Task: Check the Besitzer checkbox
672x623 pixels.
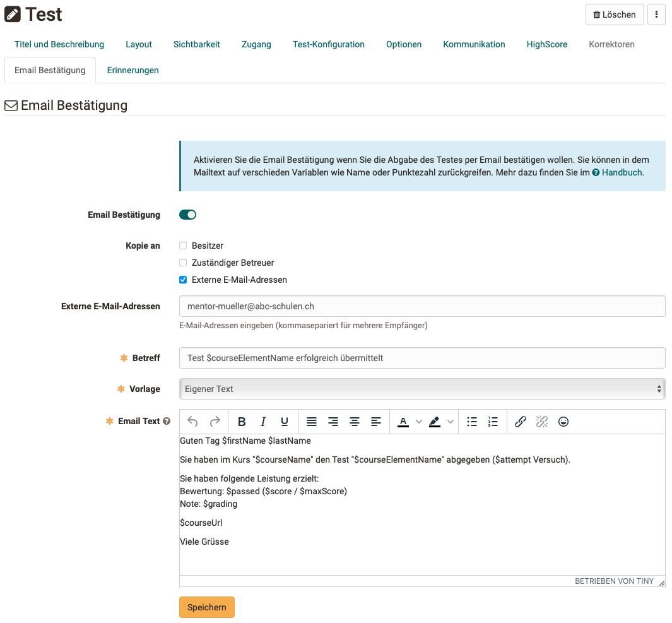Action: point(183,246)
